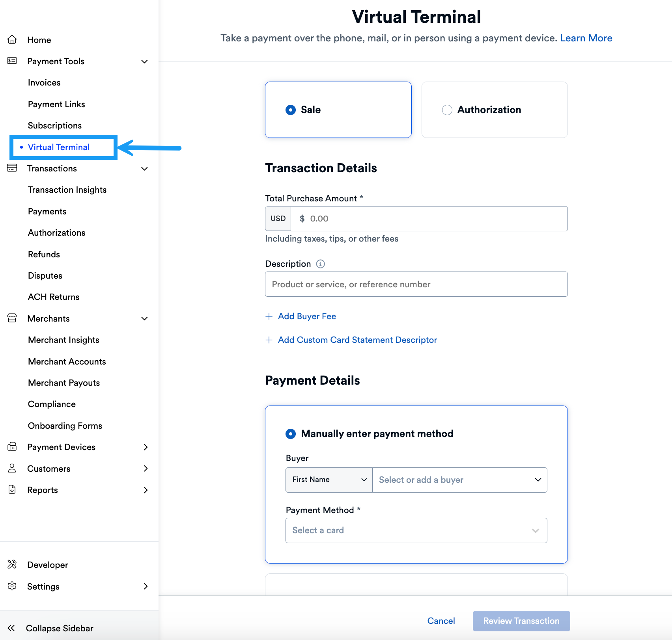
Task: Click Add Buyer Fee
Action: 307,316
